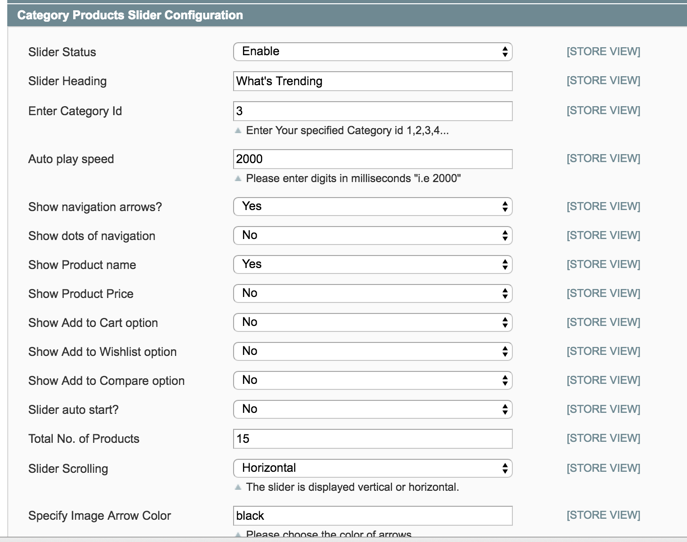Expand Show Add to Compare option dropdown

click(x=372, y=380)
